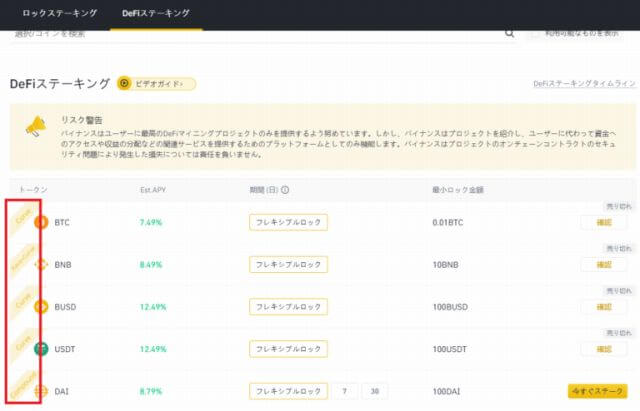Click 確認 button in the USDT row
The image size is (640, 411).
604,349
